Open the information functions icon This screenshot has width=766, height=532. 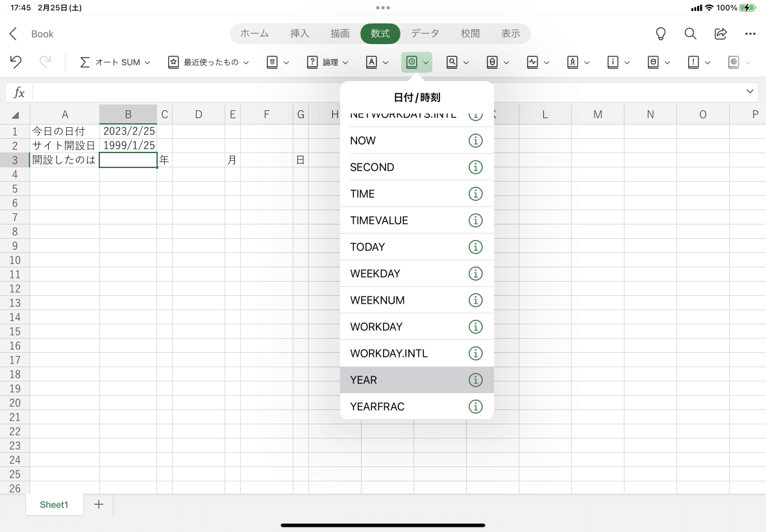(x=613, y=62)
